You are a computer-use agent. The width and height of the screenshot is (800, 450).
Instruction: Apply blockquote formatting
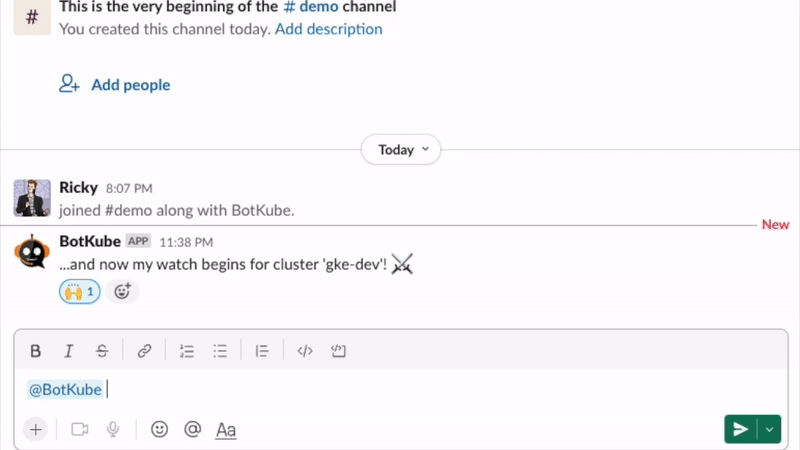[263, 351]
